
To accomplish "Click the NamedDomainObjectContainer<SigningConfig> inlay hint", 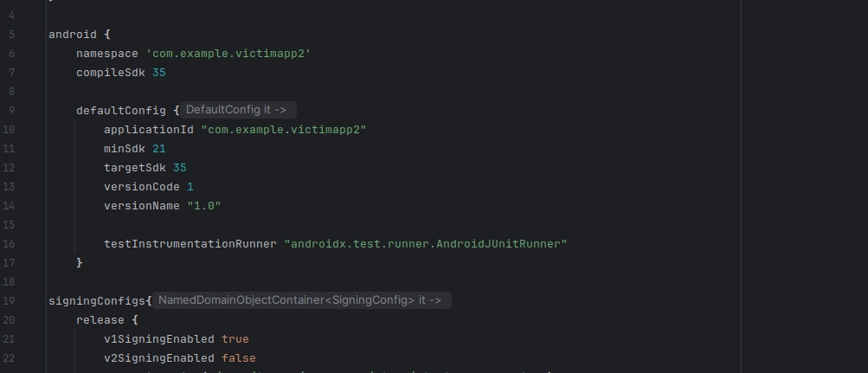I will (300, 300).
